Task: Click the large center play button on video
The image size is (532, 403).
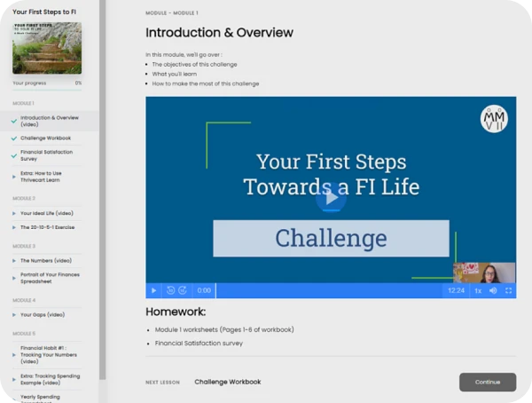Action: pos(331,198)
